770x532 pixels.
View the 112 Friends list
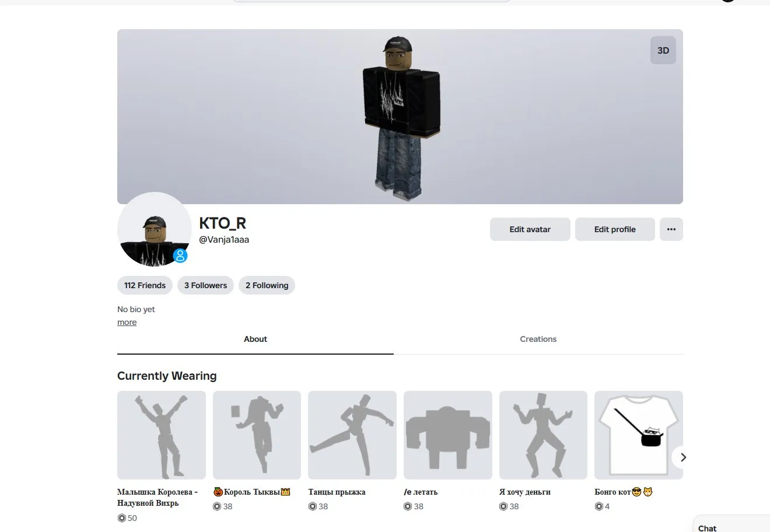(x=145, y=285)
